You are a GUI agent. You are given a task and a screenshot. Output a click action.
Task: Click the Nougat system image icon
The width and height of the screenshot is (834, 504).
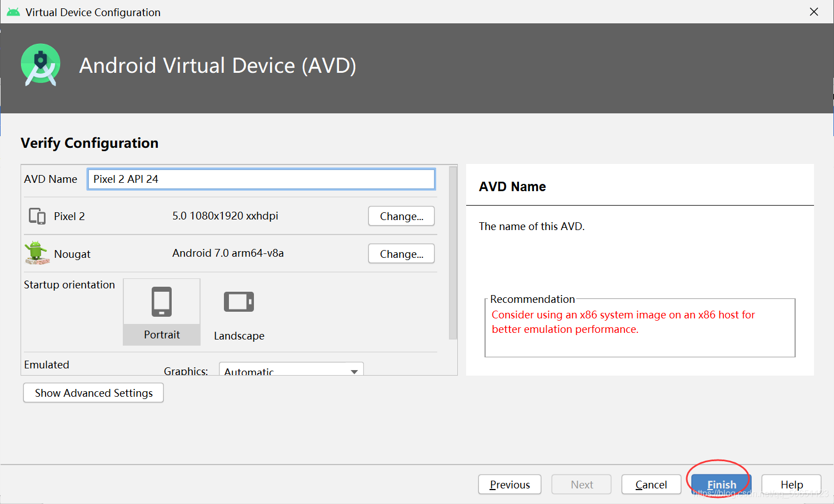[x=37, y=253]
